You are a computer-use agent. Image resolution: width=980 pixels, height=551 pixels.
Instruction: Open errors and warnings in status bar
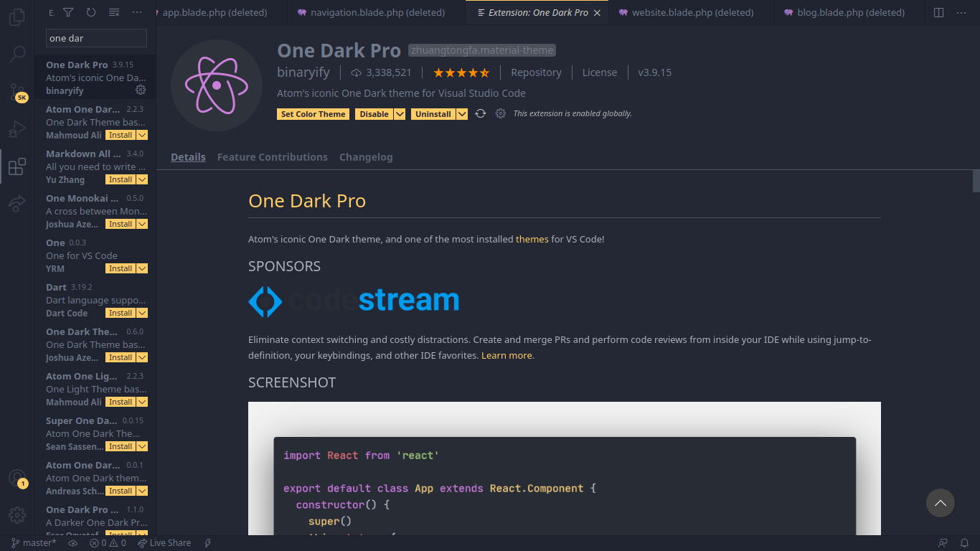pyautogui.click(x=108, y=543)
